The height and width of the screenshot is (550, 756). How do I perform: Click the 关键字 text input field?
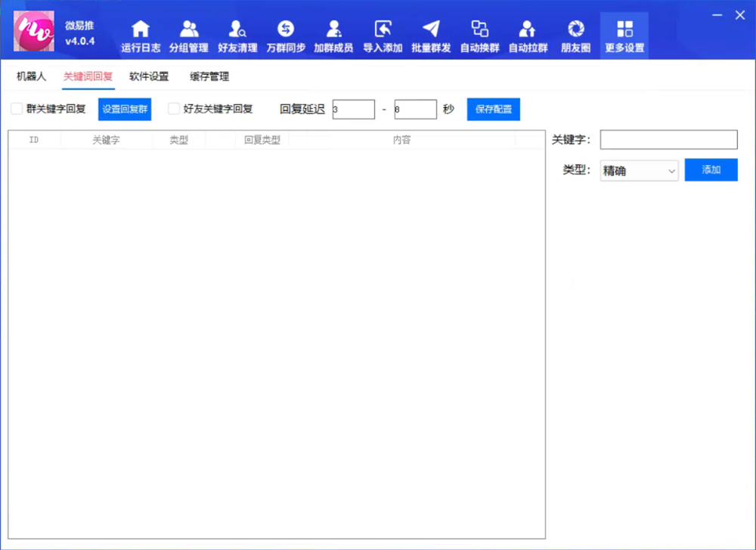pyautogui.click(x=668, y=140)
